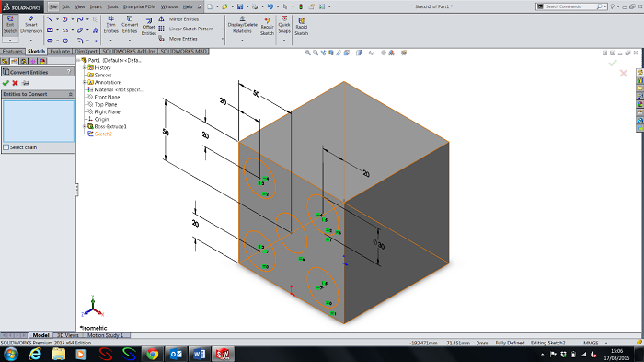The height and width of the screenshot is (362, 644).
Task: Expand the Annotations folder in tree
Action: click(x=85, y=82)
